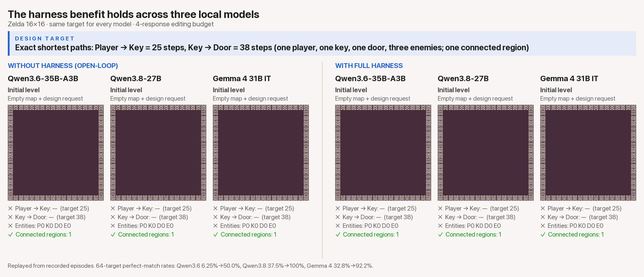This screenshot has height=277, width=644.
Task: Open the Qwen3.8-27B level map under Without Harness
Action: coord(158,153)
